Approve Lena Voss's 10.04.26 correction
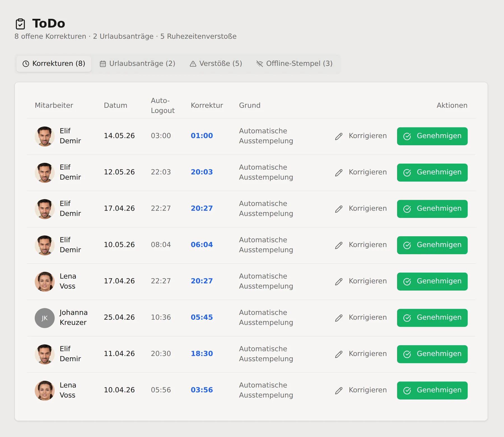The image size is (504, 437). (x=432, y=391)
